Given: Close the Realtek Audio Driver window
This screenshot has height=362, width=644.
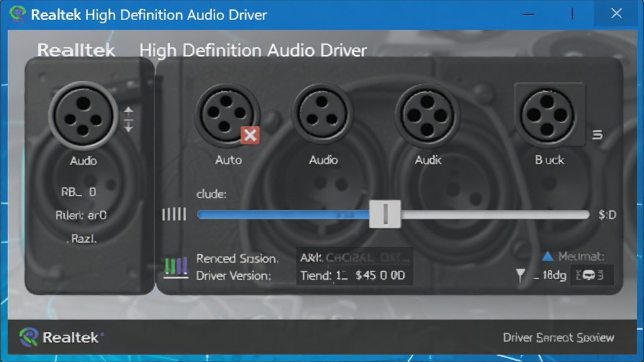Looking at the screenshot, I should [616, 14].
